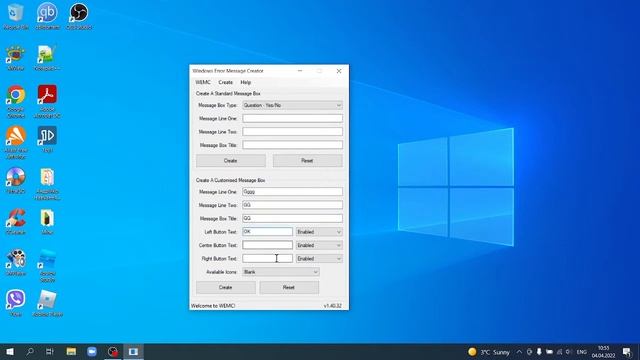Launch the OBS Studio desktop shortcut
Screen dimensions: 640x360
pos(79,16)
